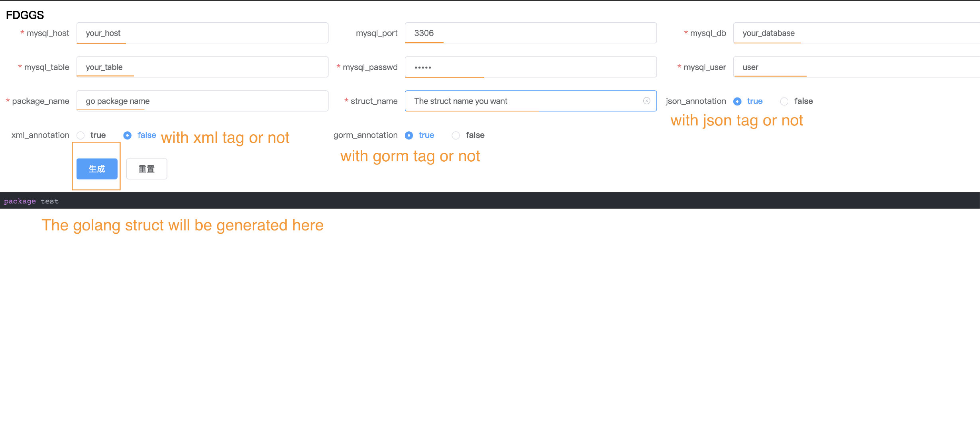Image resolution: width=980 pixels, height=430 pixels.
Task: Choose false for xml_annotation
Action: coord(128,135)
